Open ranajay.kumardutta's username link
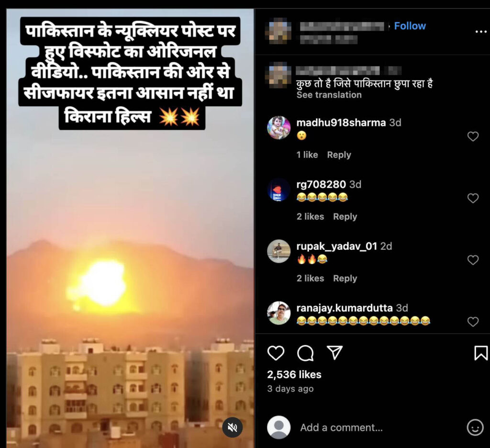Image resolution: width=490 pixels, height=448 pixels. pos(345,308)
